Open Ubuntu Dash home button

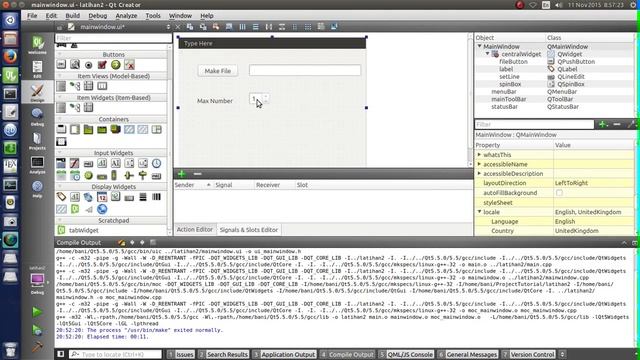pyautogui.click(x=10, y=20)
